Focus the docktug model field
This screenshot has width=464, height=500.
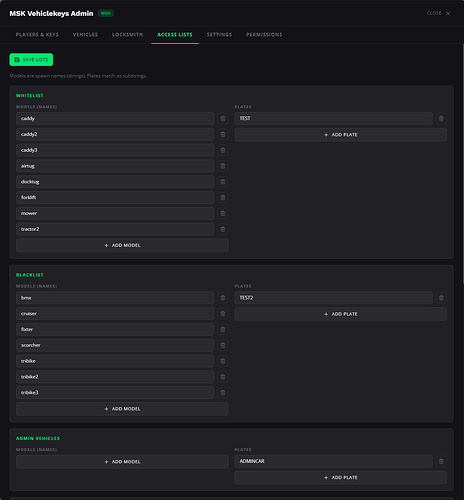pyautogui.click(x=115, y=182)
